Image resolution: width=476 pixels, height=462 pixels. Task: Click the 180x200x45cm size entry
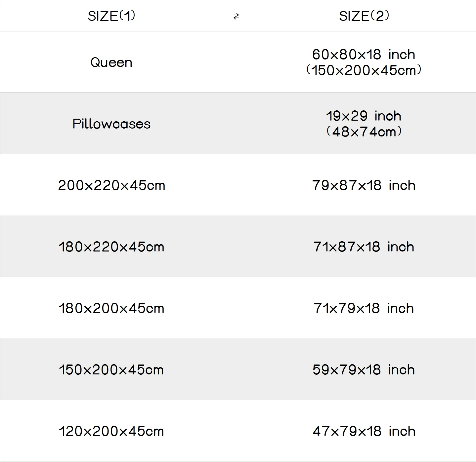click(111, 308)
